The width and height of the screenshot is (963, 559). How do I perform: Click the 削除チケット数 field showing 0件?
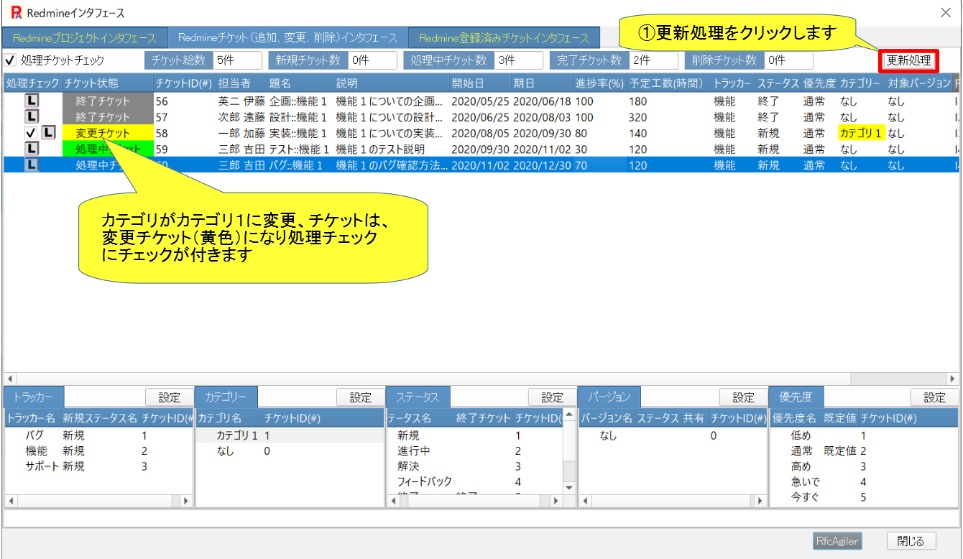click(x=789, y=60)
